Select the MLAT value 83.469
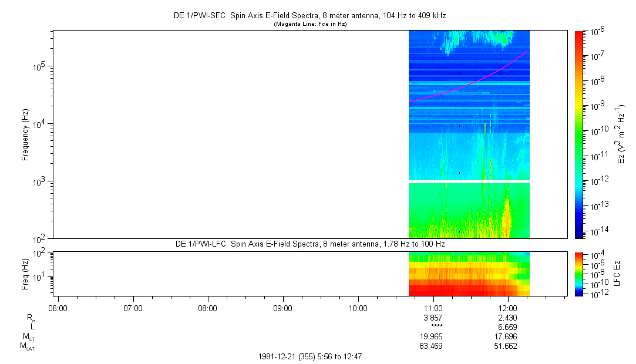 point(432,346)
